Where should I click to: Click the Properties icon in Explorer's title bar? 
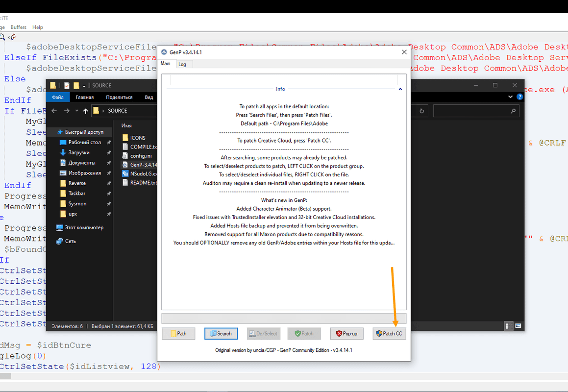(67, 85)
